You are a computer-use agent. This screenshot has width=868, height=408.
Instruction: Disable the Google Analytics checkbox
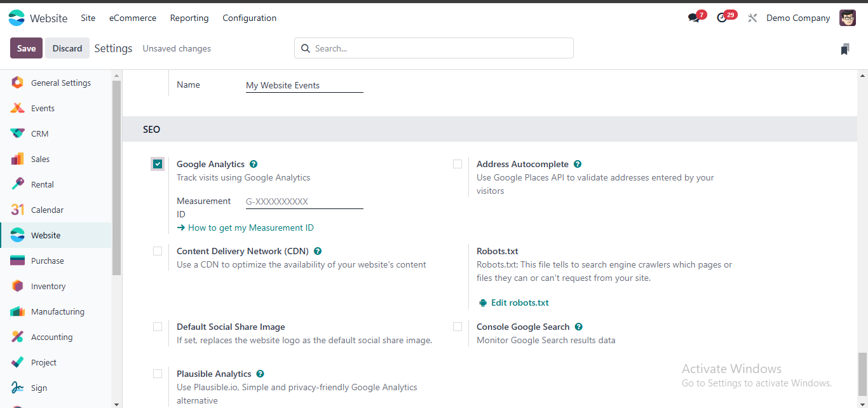pos(157,164)
